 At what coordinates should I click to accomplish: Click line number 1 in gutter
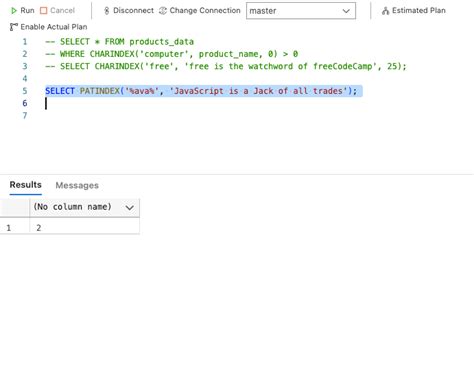coord(25,42)
